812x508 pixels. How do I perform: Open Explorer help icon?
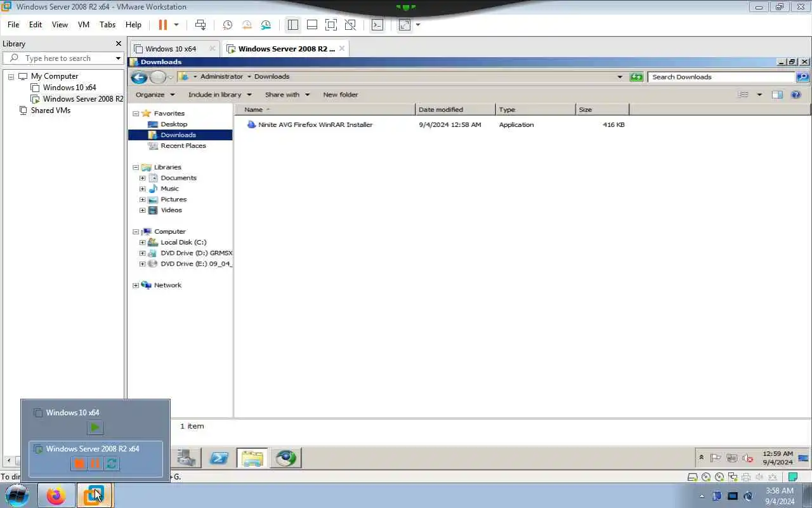pos(796,95)
